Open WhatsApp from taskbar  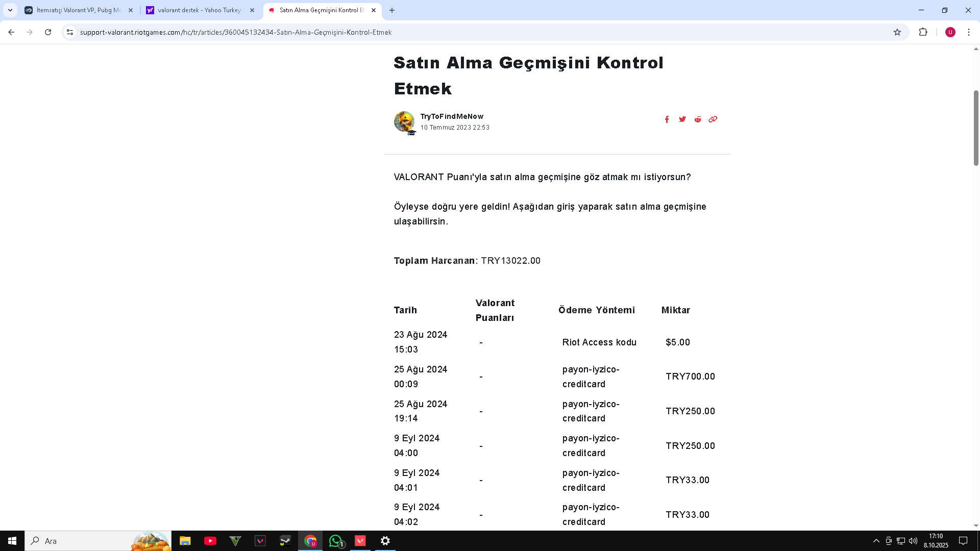pos(336,541)
